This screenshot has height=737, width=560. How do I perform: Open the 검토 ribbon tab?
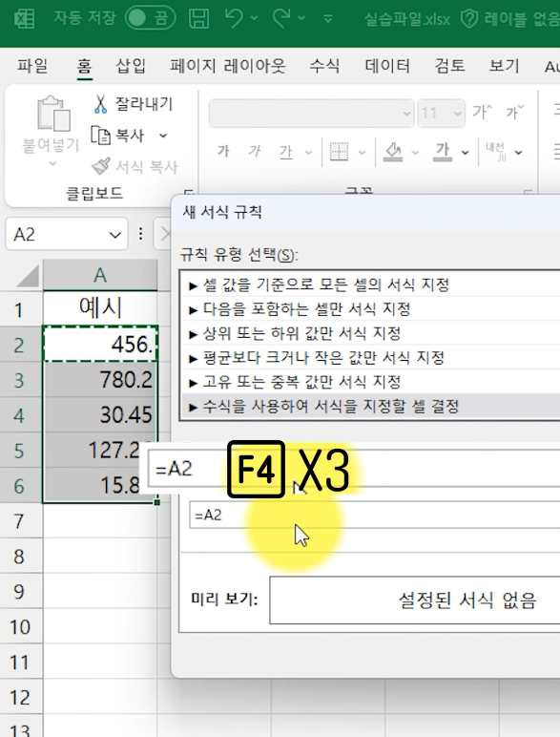[449, 66]
